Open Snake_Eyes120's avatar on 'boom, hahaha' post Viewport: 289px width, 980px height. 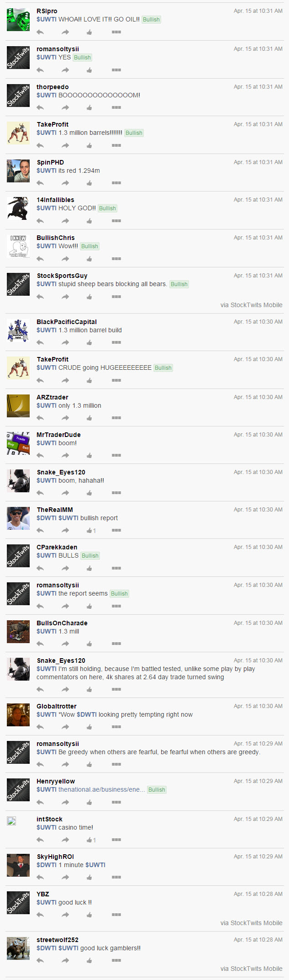tap(18, 481)
